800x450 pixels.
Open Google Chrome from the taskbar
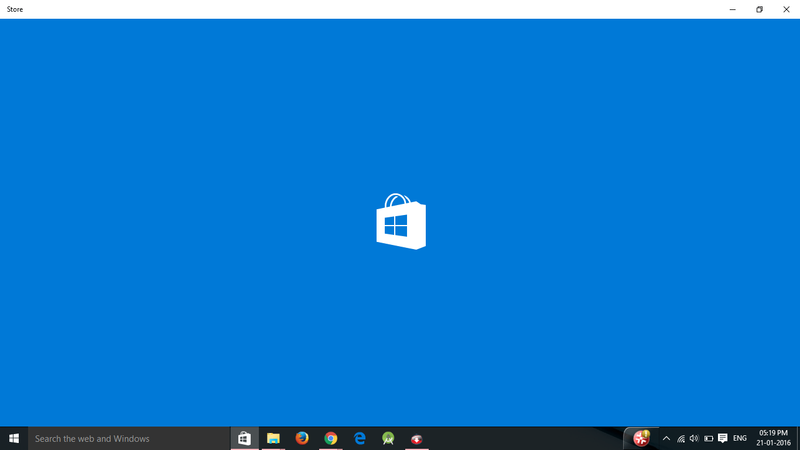(x=331, y=438)
